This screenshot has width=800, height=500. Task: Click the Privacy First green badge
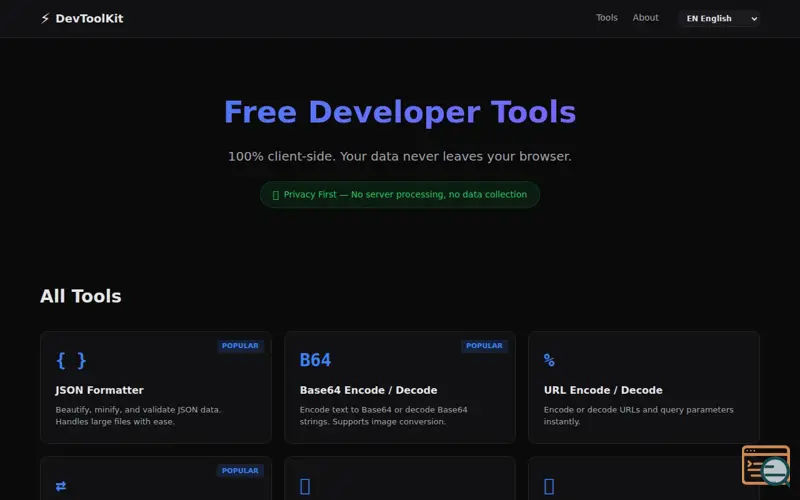400,194
